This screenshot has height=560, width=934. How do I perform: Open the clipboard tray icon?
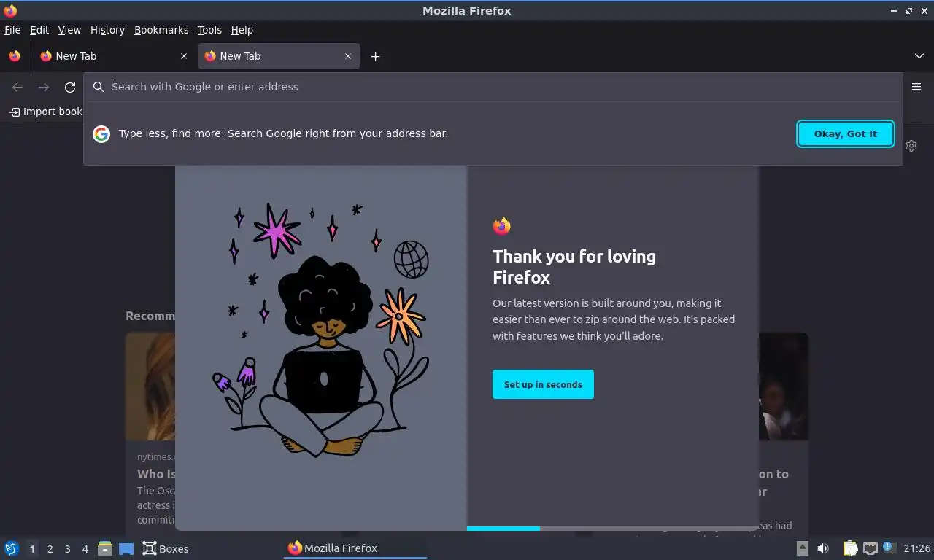[x=850, y=548]
